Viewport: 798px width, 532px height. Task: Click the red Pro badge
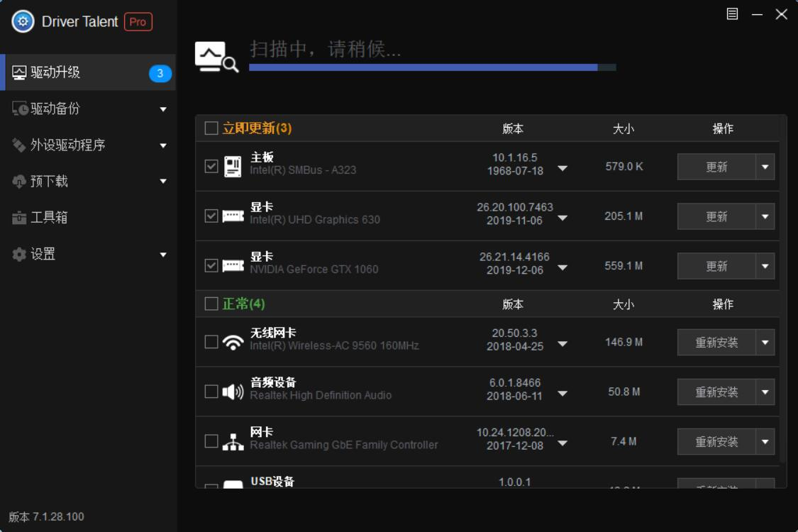[x=138, y=22]
